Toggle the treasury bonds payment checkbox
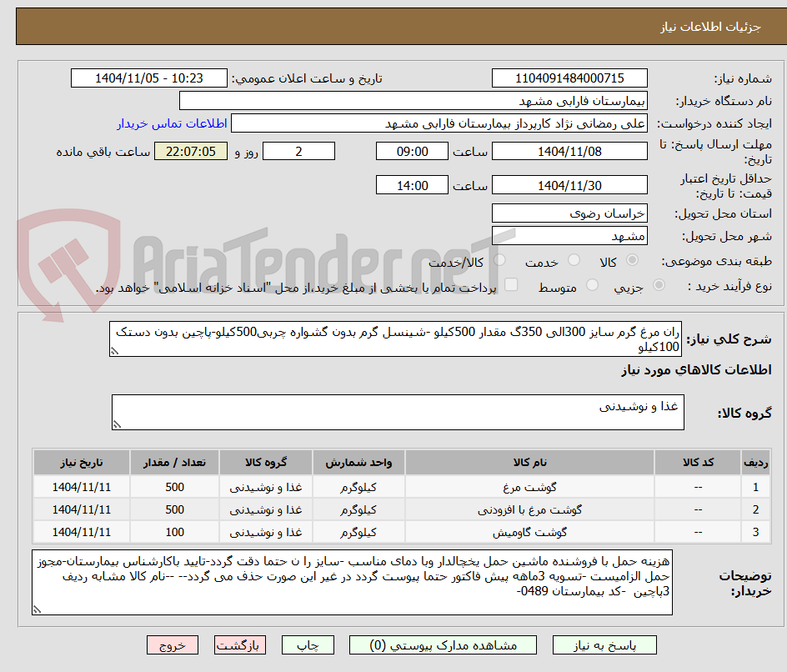Viewport: 787px width, 672px height. 511,284
